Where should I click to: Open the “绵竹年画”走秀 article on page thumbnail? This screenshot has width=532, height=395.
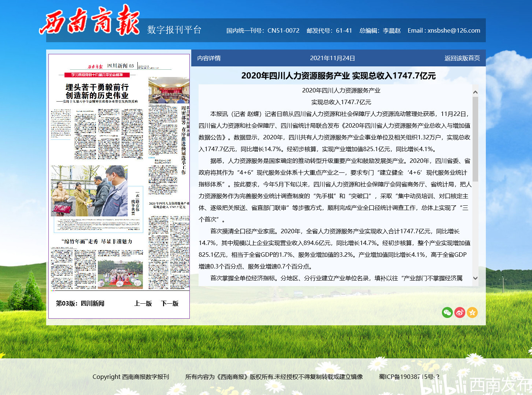pyautogui.click(x=97, y=241)
